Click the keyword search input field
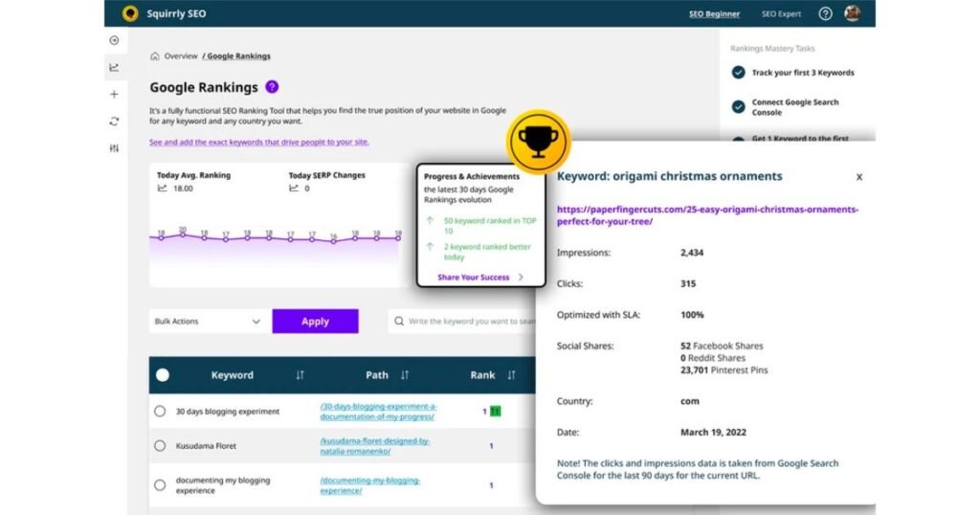 (x=462, y=322)
